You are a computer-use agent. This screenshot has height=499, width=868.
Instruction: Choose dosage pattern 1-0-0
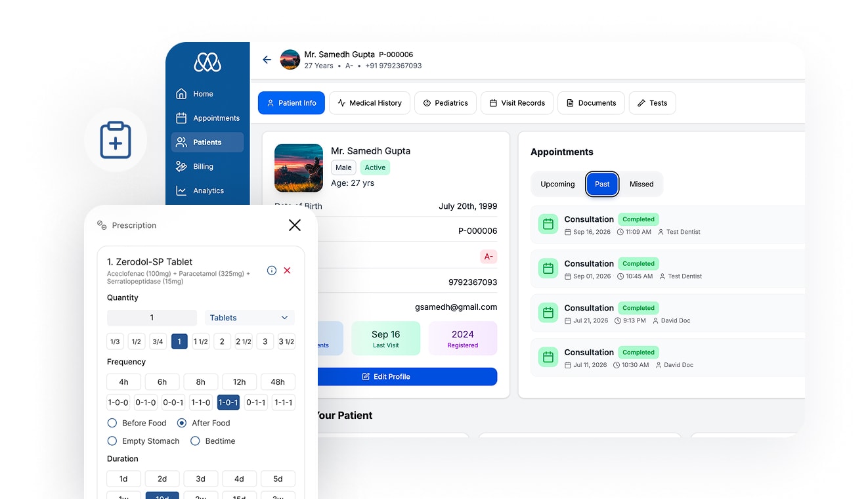pyautogui.click(x=118, y=402)
